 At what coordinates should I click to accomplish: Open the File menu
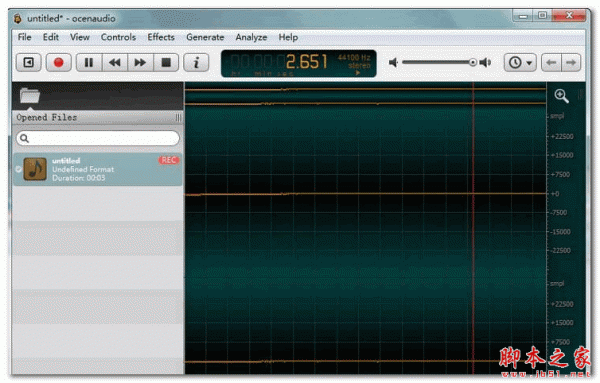point(24,37)
